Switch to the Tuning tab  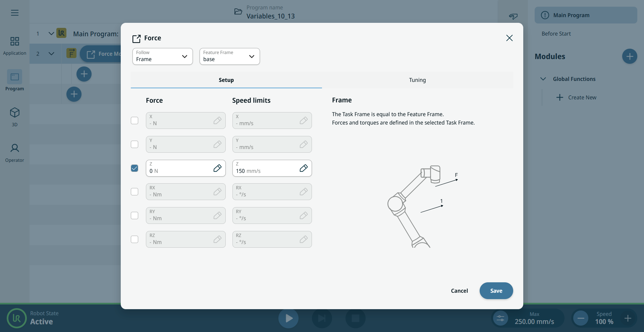click(x=418, y=80)
